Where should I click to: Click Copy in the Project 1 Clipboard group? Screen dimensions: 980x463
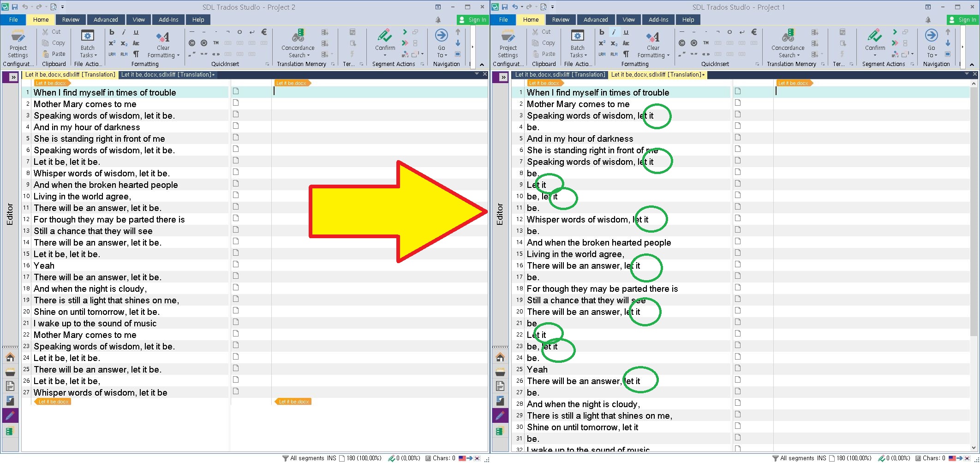[x=544, y=43]
